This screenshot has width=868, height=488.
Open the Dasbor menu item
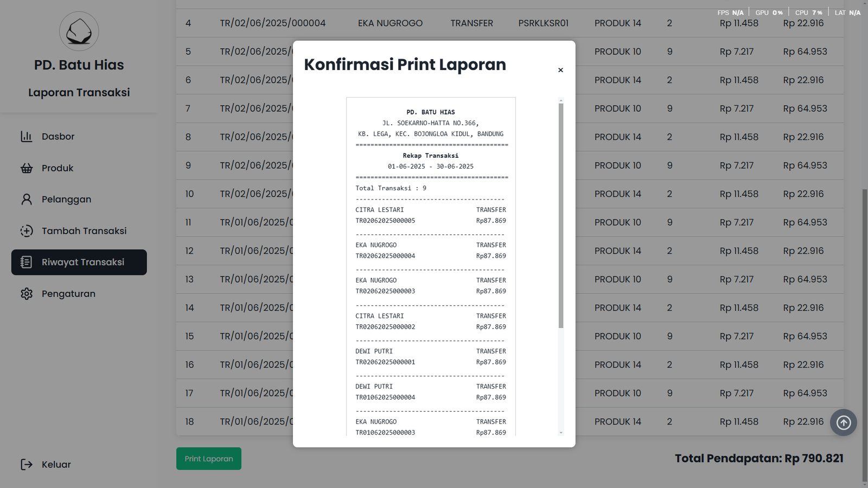[58, 137]
